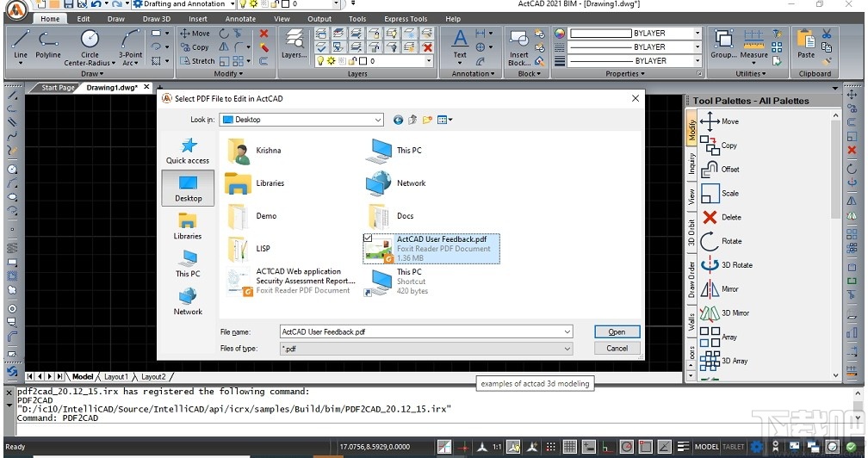This screenshot has height=458, width=868.
Task: Select the Line tool in ribbon
Action: point(21,44)
